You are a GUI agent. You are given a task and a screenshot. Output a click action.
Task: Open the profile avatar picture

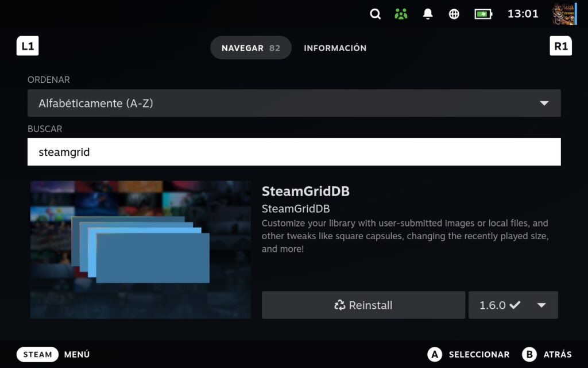pos(564,14)
